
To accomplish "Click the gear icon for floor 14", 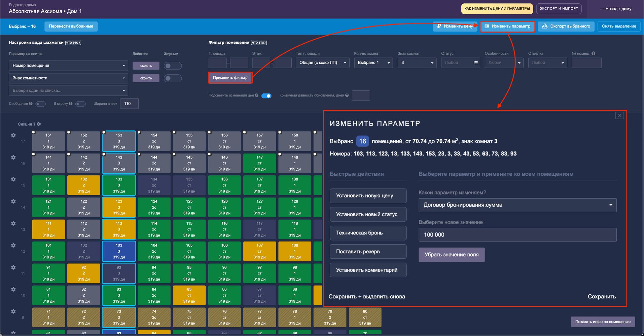I will click(13, 201).
